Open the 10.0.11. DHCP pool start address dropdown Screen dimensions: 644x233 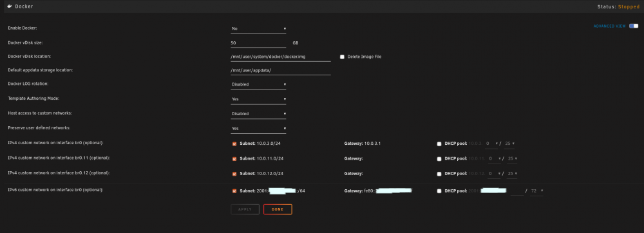click(494, 159)
